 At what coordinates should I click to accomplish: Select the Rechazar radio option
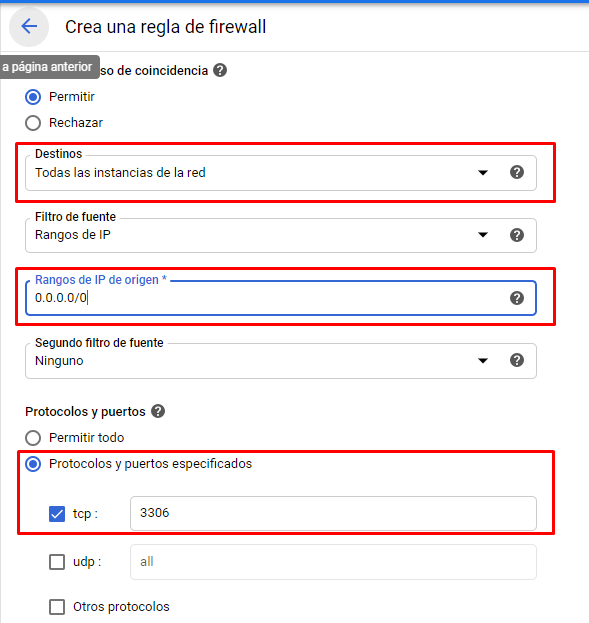click(x=33, y=123)
